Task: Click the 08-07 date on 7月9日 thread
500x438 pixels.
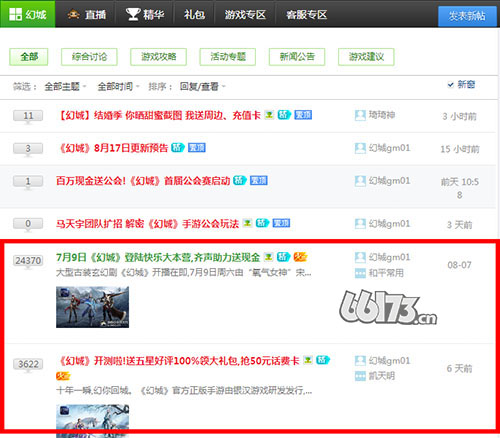Action: point(459,265)
